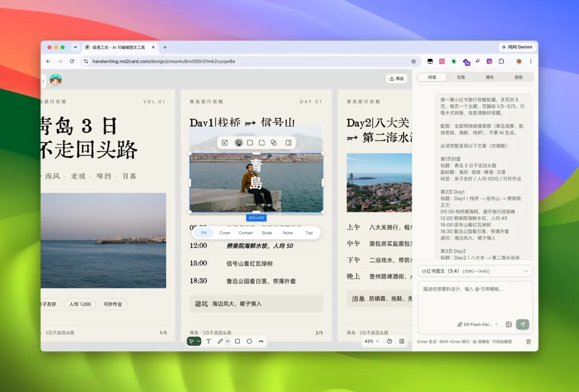The image size is (579, 392).
Task: Open the Extensions puzzle piece menu
Action: 501,61
